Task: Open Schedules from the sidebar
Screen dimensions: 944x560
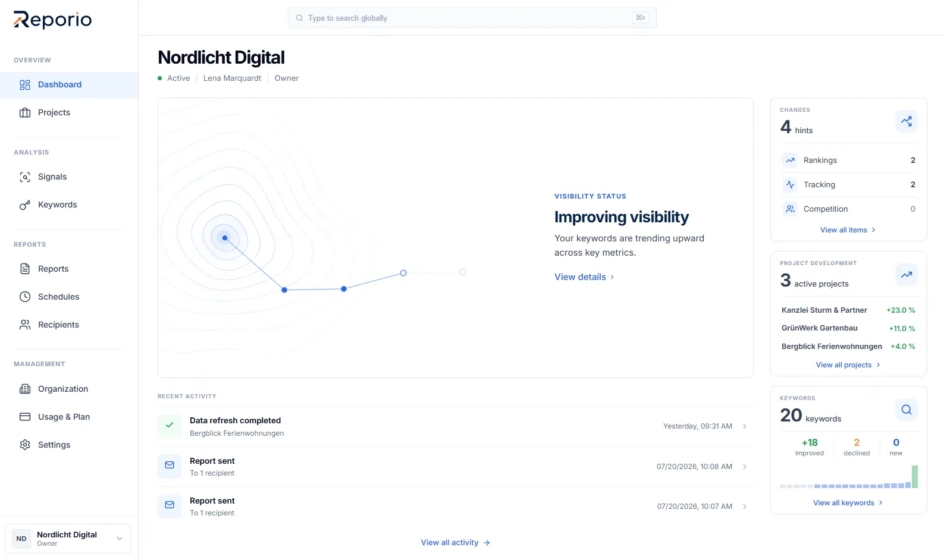Action: (69, 297)
